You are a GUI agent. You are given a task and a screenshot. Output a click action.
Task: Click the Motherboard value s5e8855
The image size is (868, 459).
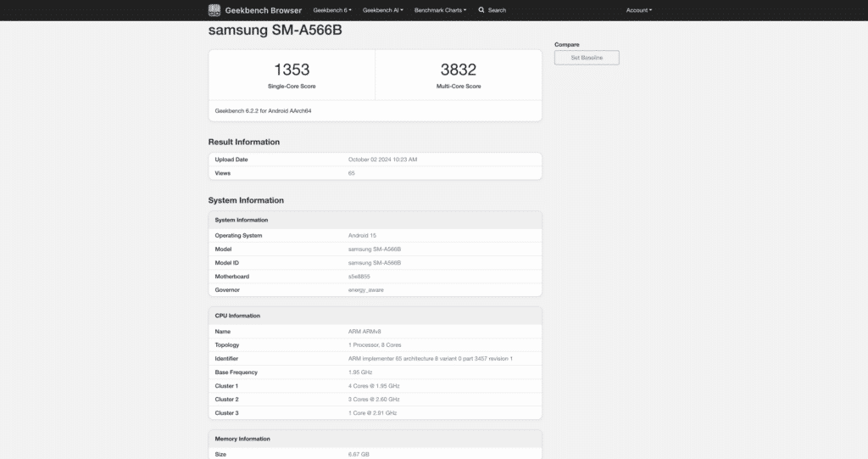[x=359, y=277]
